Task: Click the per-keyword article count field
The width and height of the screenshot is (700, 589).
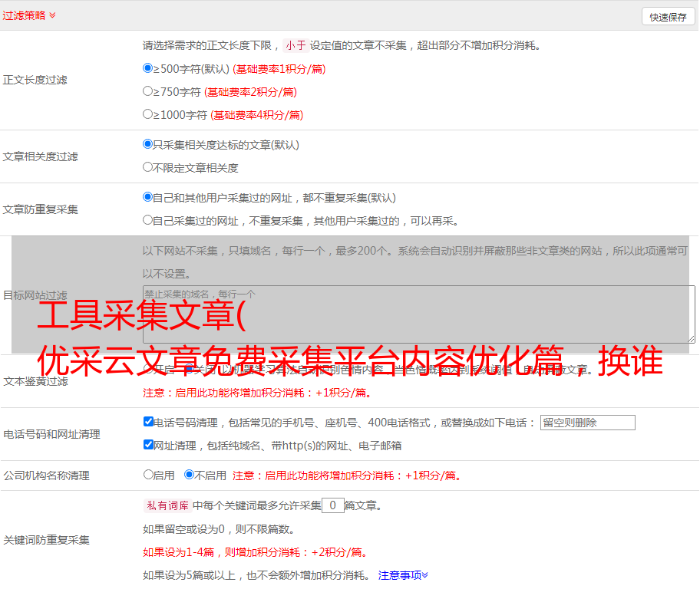Action: (x=332, y=505)
